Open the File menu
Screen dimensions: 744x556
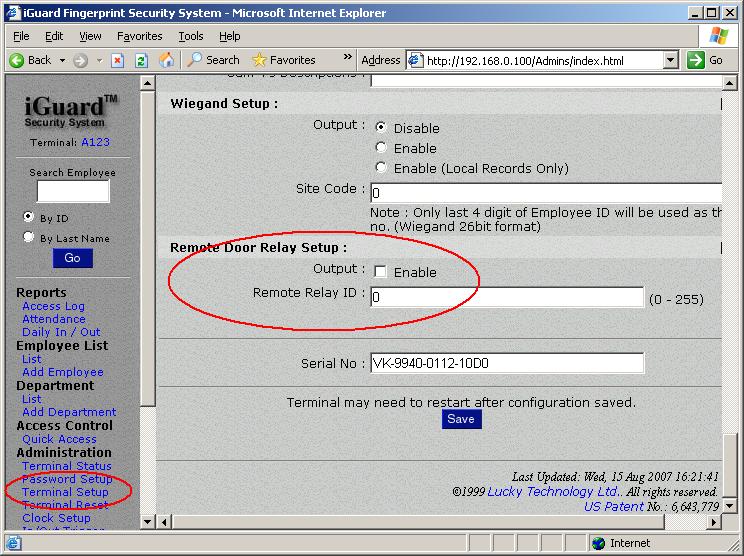[x=21, y=36]
